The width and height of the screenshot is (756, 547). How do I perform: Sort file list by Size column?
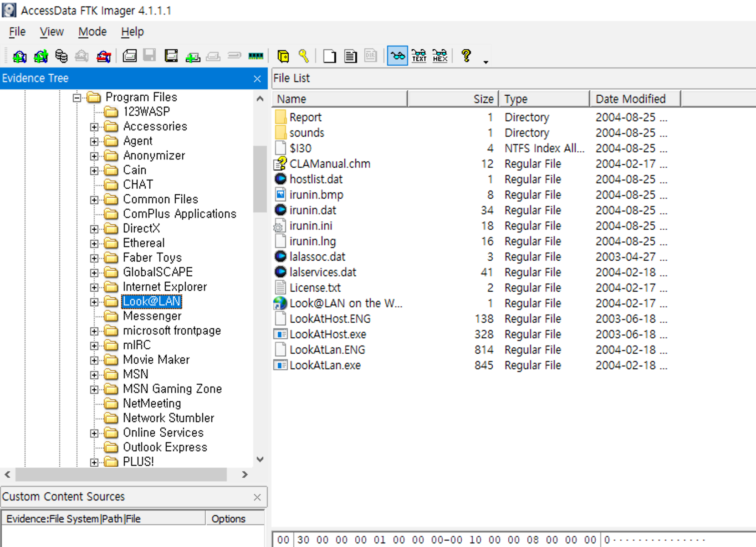(453, 99)
